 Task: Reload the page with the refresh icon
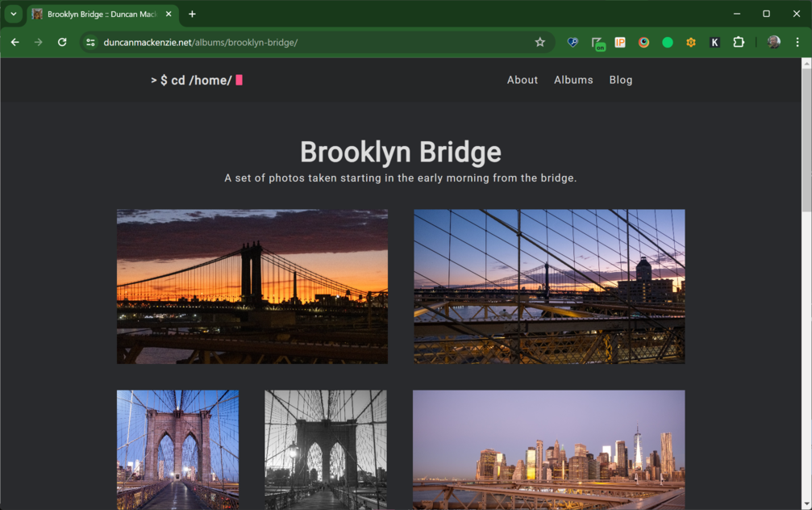coord(62,42)
